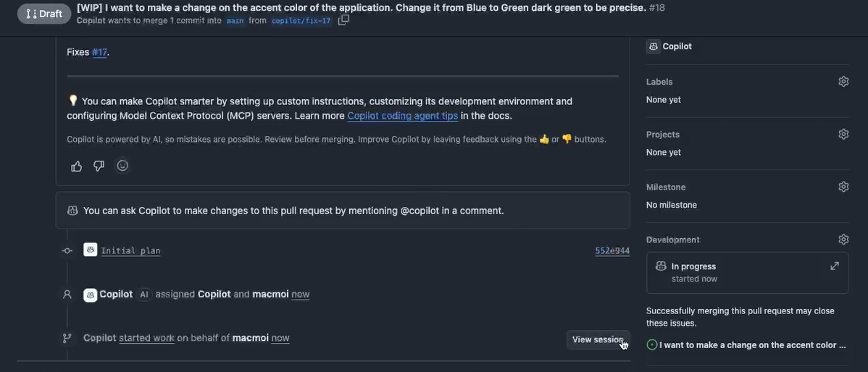The height and width of the screenshot is (372, 868).
Task: Open Labels settings gear
Action: (843, 82)
